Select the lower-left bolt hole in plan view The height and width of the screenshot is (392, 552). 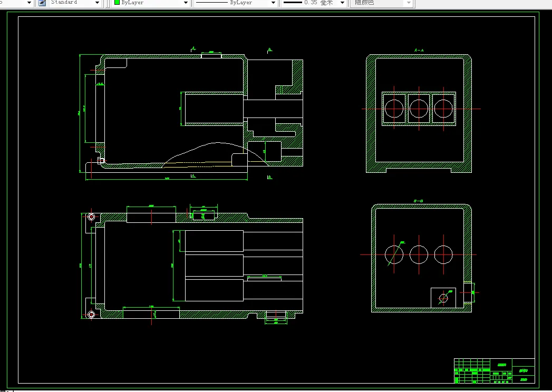pos(91,314)
